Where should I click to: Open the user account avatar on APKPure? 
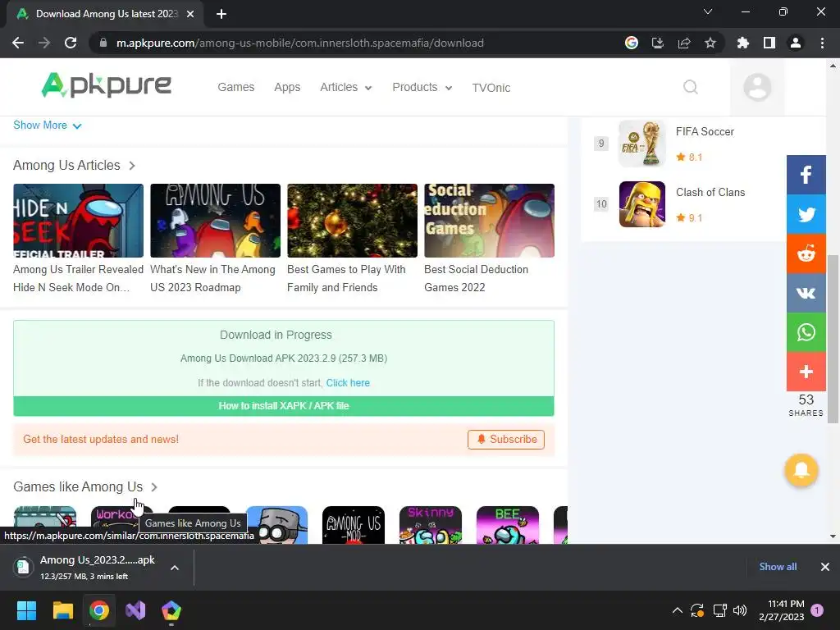click(757, 87)
